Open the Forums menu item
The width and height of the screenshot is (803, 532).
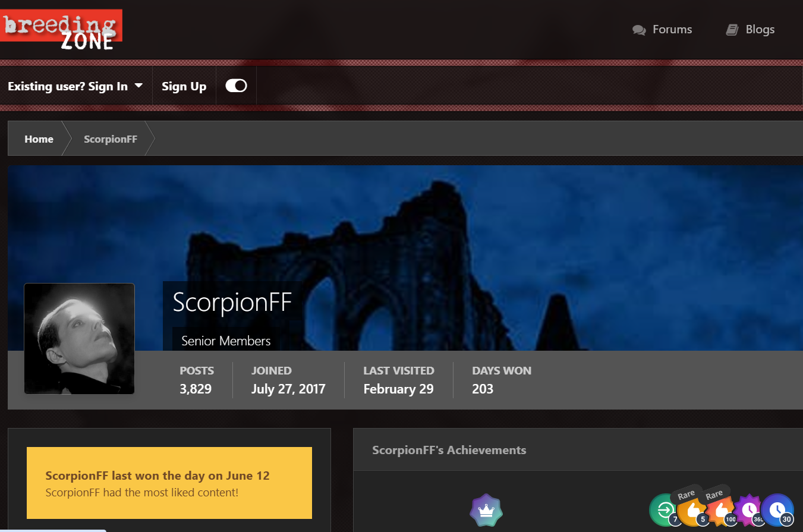(x=672, y=30)
